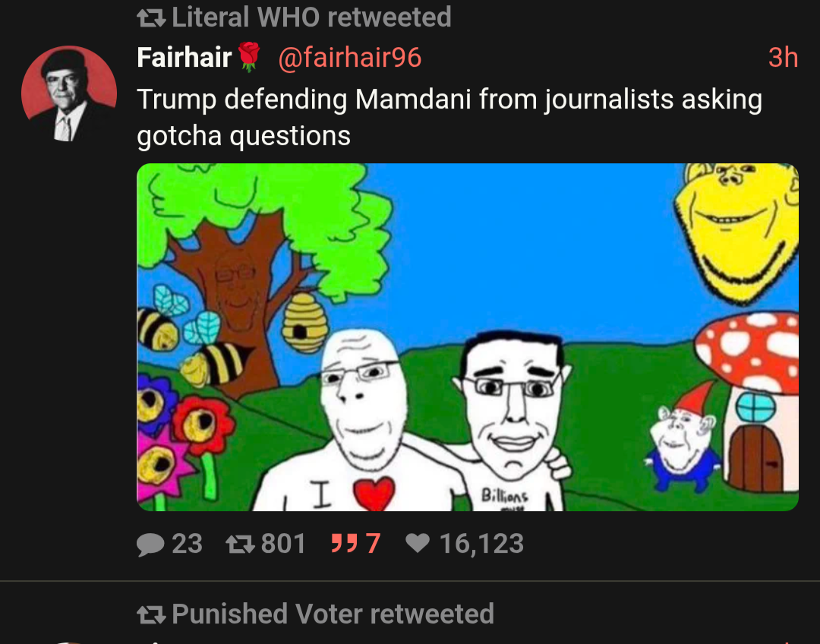The image size is (820, 644).
Task: Visit the @fairhair96 handle link
Action: tap(349, 57)
